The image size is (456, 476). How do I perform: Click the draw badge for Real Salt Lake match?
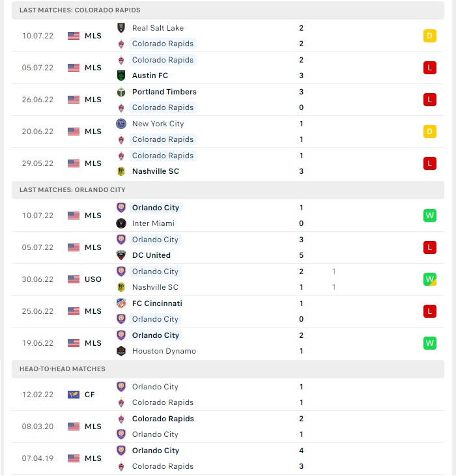click(429, 36)
